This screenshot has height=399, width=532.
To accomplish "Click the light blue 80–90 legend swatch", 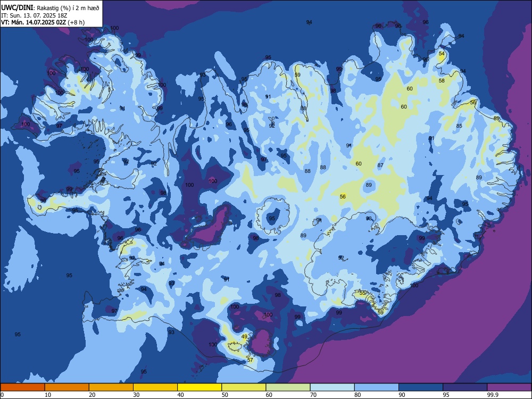I will point(377,387).
